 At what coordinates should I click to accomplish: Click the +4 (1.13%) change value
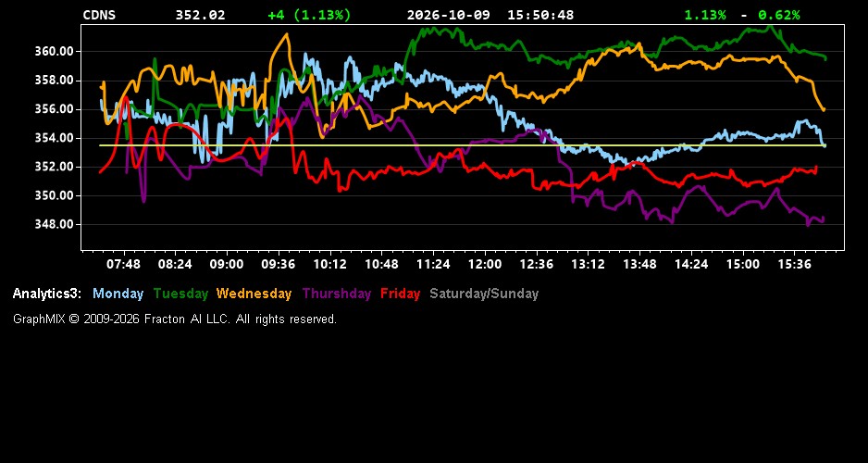point(309,16)
